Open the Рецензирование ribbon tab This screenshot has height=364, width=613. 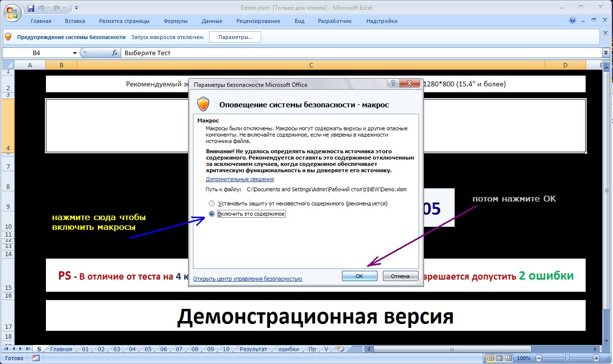click(258, 21)
